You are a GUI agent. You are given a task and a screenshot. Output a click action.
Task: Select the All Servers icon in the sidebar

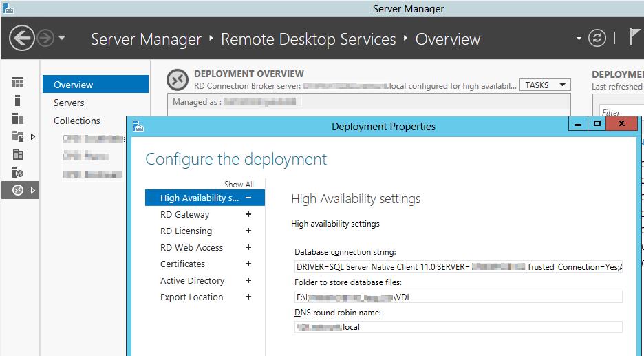pyautogui.click(x=18, y=119)
